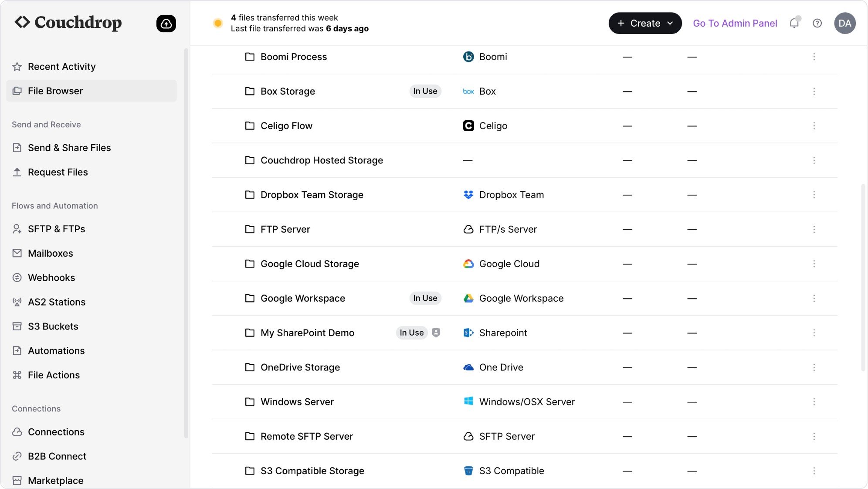Click the help question mark icon
Viewport: 868px width, 489px height.
click(817, 23)
